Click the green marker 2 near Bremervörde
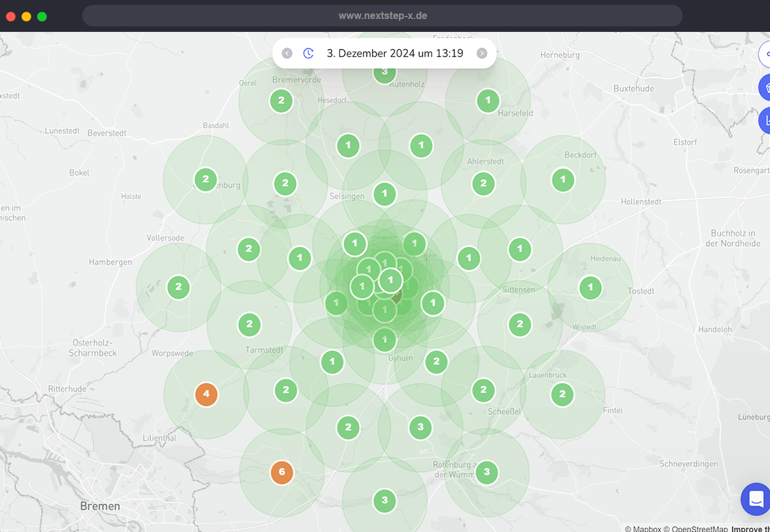 (281, 101)
